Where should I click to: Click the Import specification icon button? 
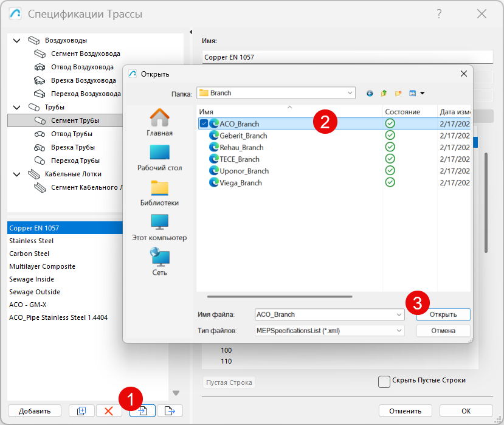(x=143, y=410)
